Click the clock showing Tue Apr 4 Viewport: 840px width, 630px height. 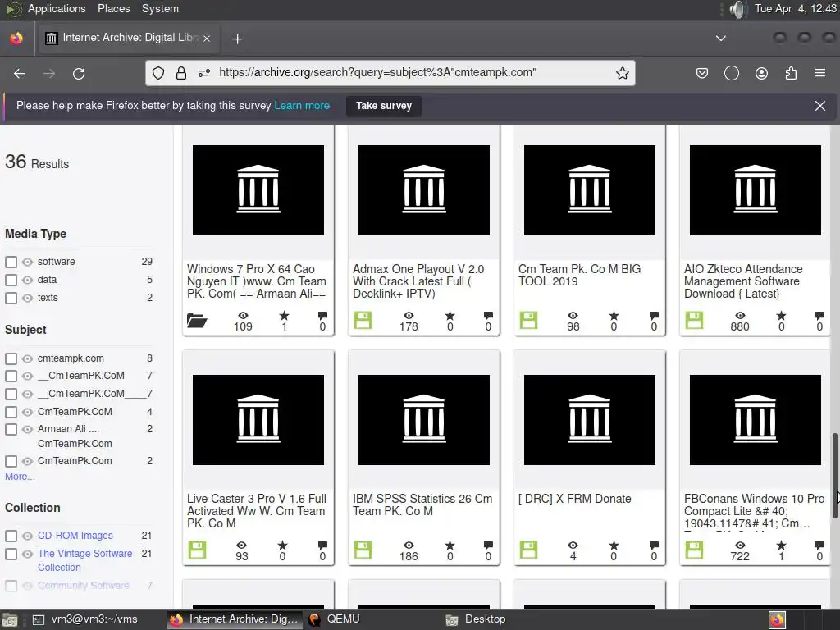click(795, 8)
